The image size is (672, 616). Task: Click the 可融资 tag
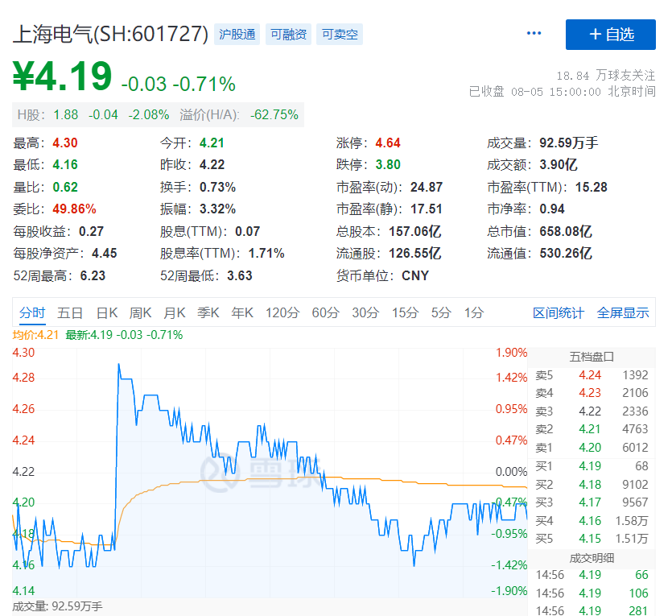coord(288,35)
